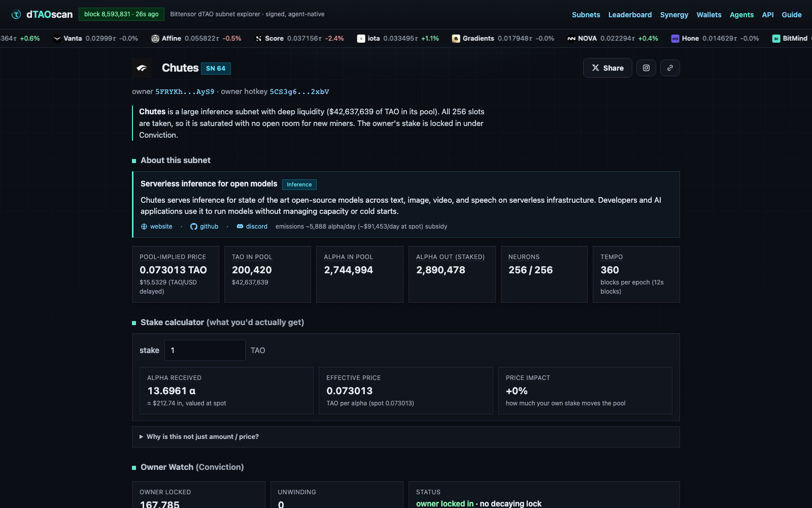
Task: Open the Leaderboard nav item
Action: pos(630,15)
